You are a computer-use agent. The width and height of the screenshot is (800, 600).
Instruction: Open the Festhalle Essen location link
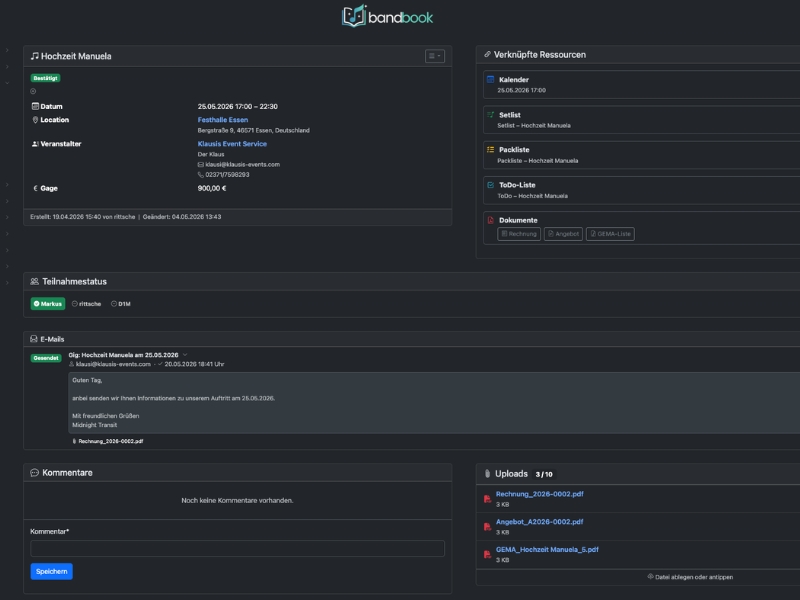pos(222,120)
